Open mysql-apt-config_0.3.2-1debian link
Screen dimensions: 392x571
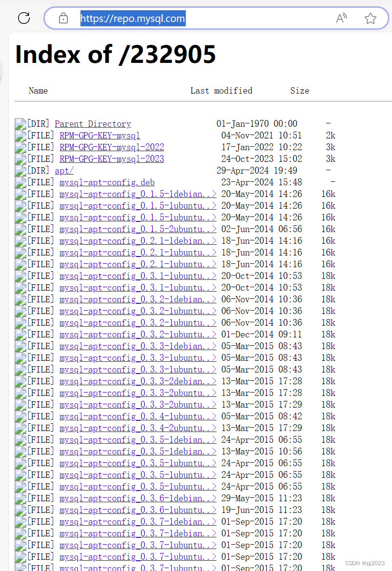tap(138, 299)
